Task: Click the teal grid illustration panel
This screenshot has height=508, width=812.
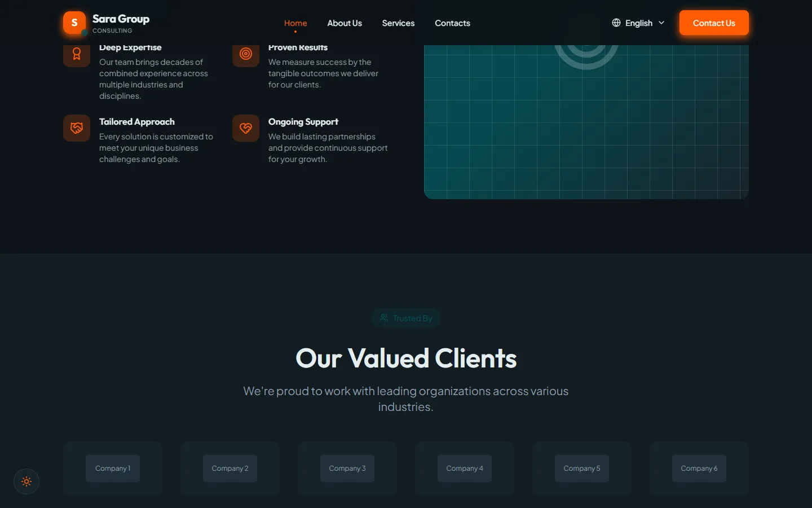Action: point(586,122)
